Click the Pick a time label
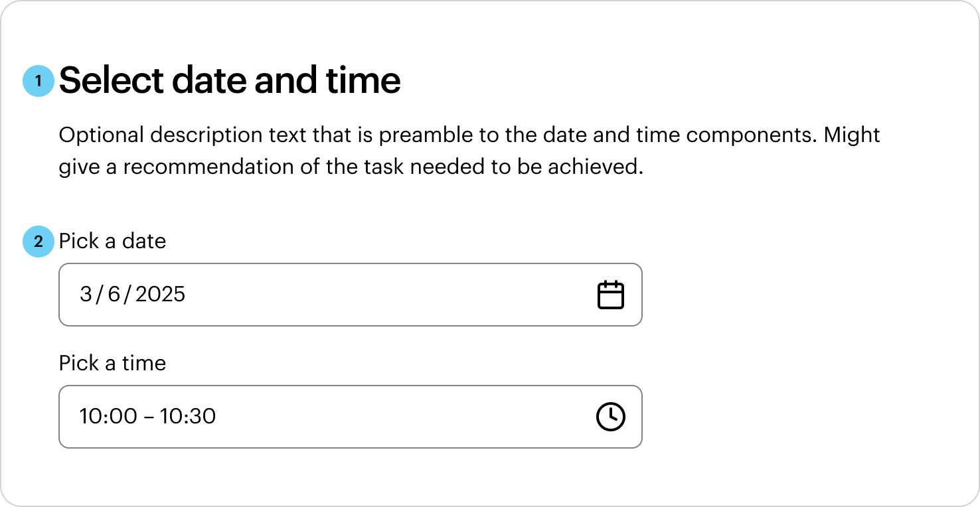The height and width of the screenshot is (507, 980). pyautogui.click(x=112, y=363)
